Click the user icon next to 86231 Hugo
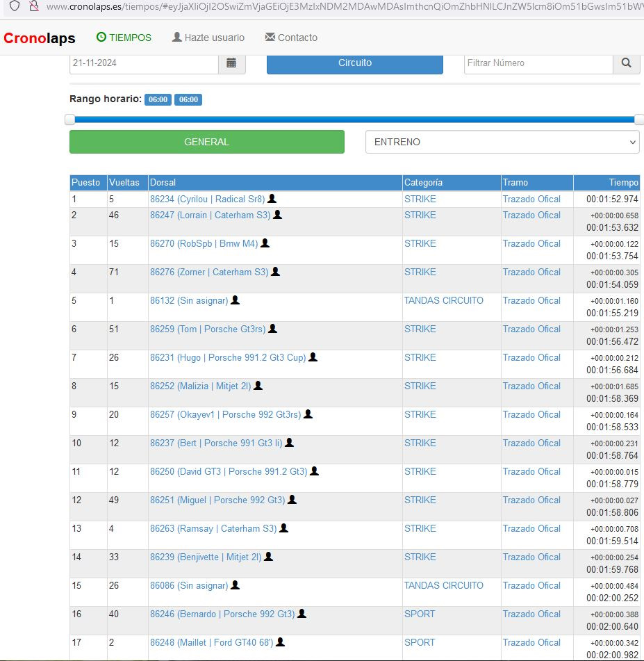 [313, 357]
